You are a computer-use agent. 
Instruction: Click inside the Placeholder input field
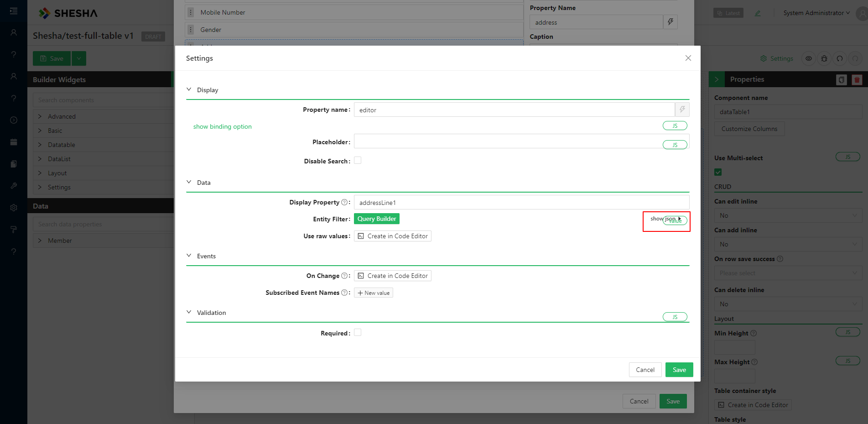502,141
